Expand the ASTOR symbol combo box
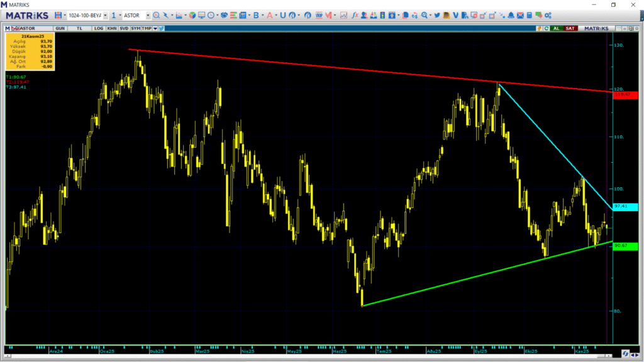Viewport: 644px width, 362px height. [147, 15]
